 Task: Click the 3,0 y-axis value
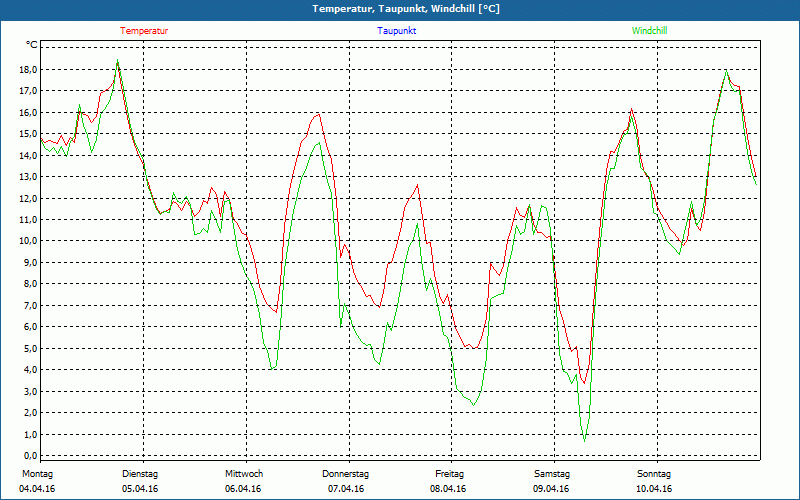coord(31,391)
